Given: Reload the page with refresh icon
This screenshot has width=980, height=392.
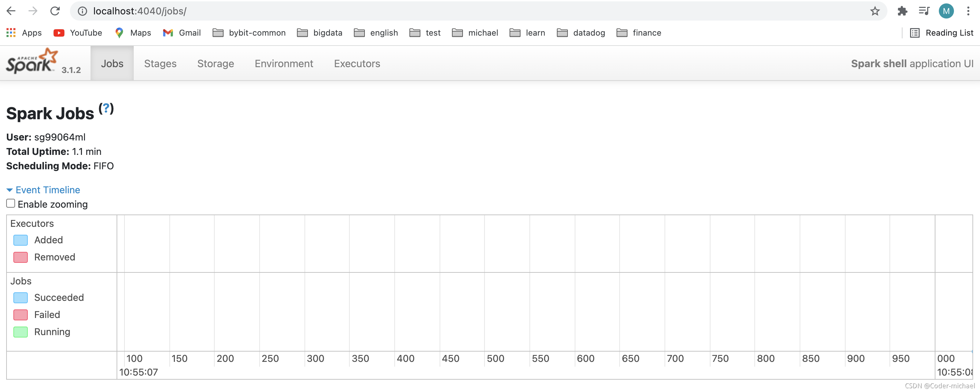Looking at the screenshot, I should pyautogui.click(x=55, y=11).
